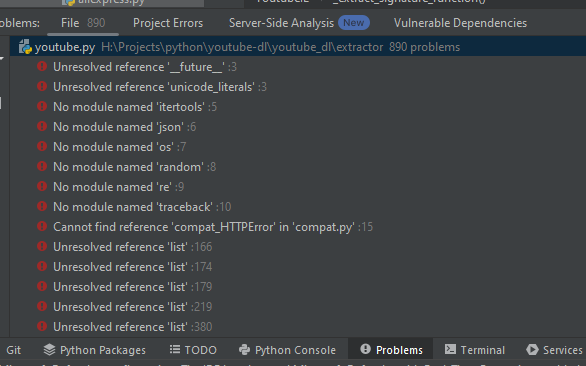Open Server-Side Analysis tab

(x=299, y=23)
